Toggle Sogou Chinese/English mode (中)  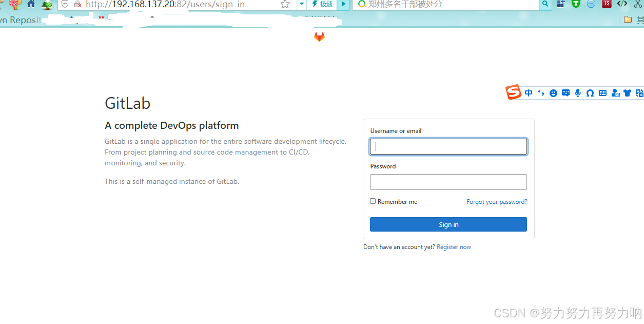(529, 93)
